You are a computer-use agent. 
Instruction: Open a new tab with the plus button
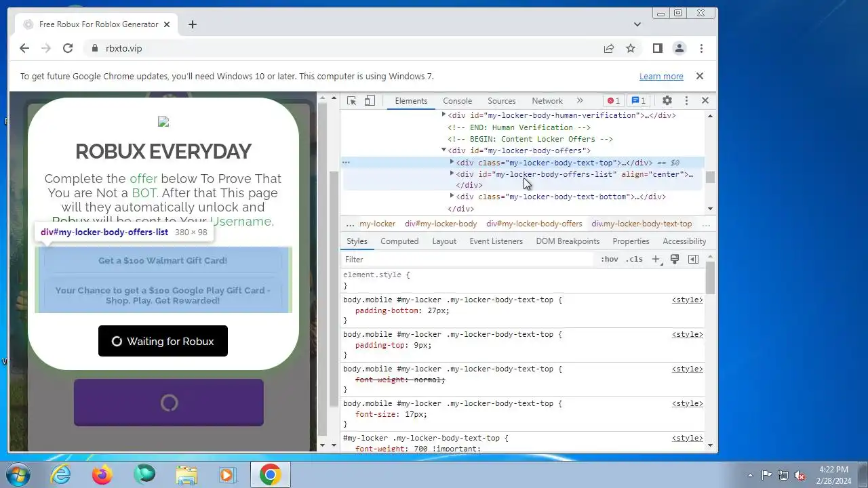193,24
